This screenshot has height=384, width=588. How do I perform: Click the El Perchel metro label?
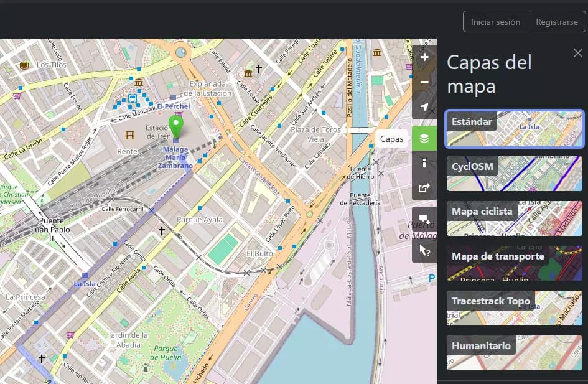click(x=173, y=106)
